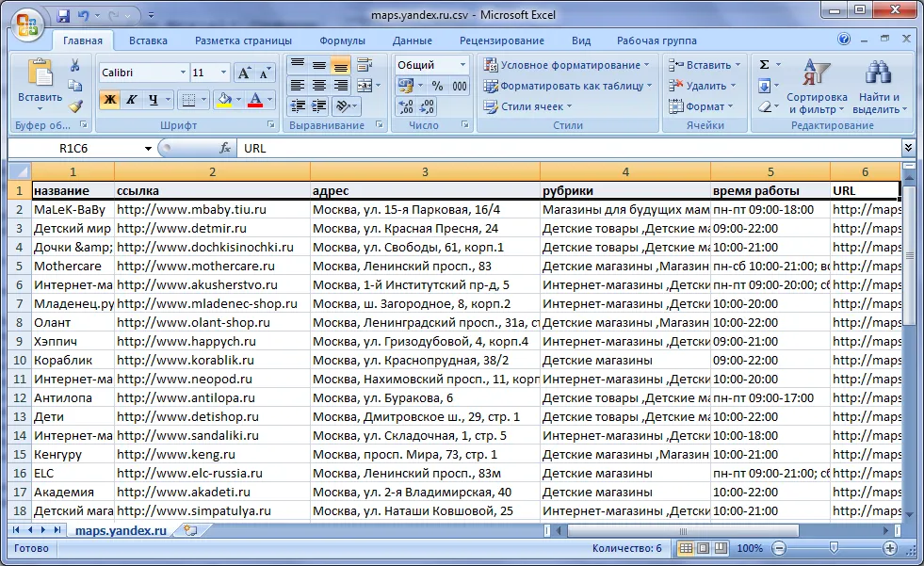The height and width of the screenshot is (566, 924).
Task: Click Формат in the Ячейки group
Action: (x=700, y=106)
